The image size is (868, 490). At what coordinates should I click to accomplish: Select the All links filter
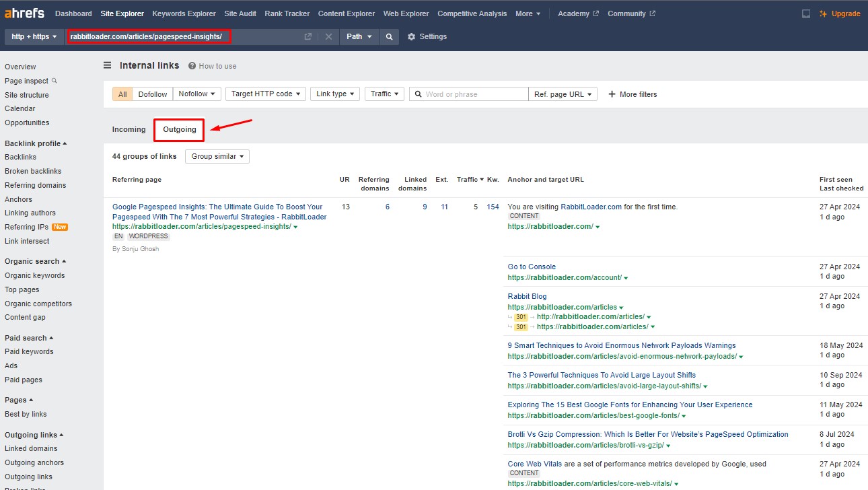[x=122, y=94]
